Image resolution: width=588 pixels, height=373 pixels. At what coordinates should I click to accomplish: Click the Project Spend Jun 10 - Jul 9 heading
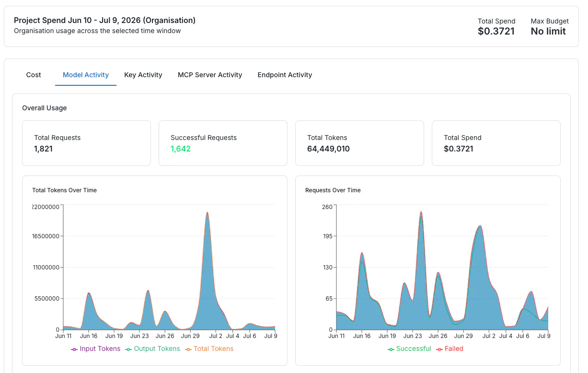(x=104, y=20)
